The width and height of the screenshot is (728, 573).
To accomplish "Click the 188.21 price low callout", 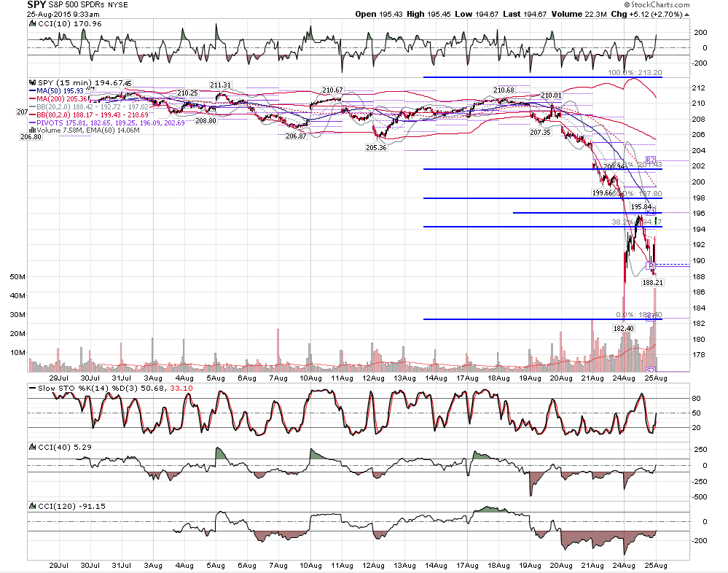I will (653, 282).
